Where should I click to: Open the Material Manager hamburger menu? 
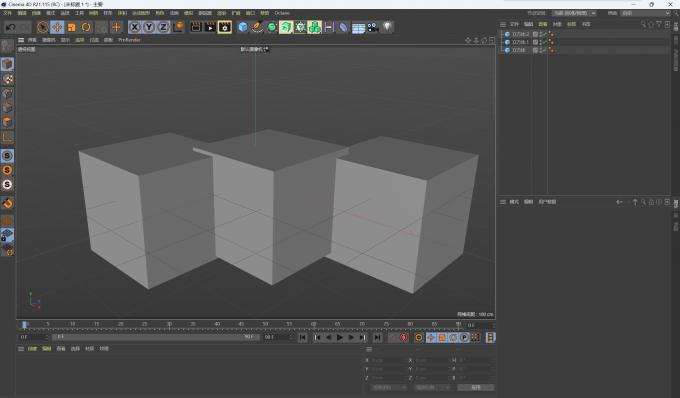[21, 349]
